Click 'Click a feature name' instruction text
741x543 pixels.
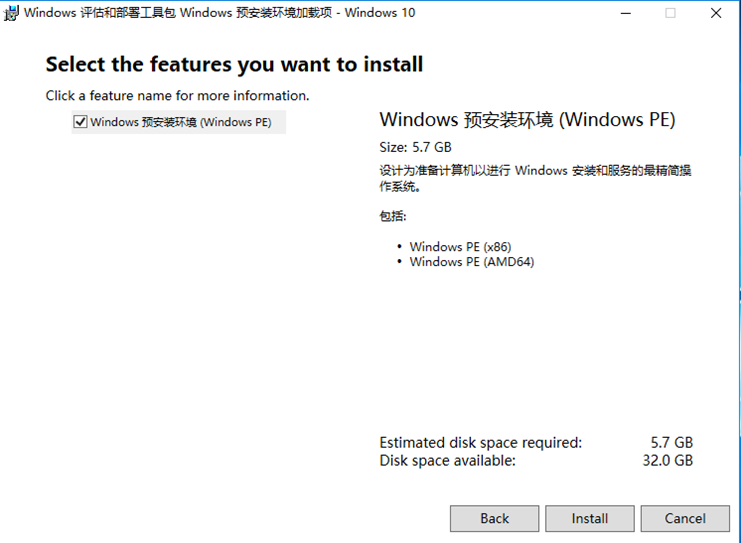click(x=177, y=96)
